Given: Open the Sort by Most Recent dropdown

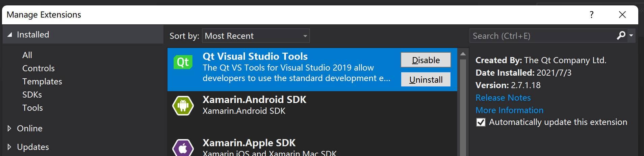Looking at the screenshot, I should pyautogui.click(x=256, y=35).
